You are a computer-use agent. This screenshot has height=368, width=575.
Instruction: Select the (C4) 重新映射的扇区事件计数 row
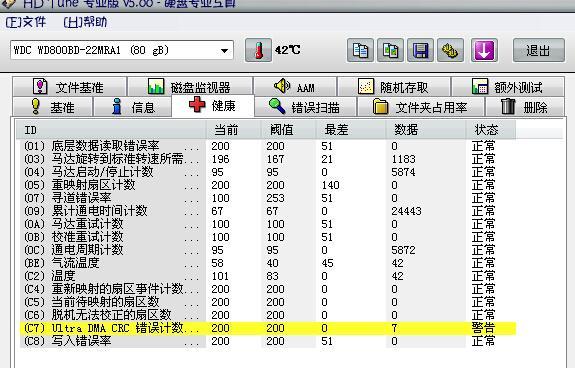pos(268,289)
